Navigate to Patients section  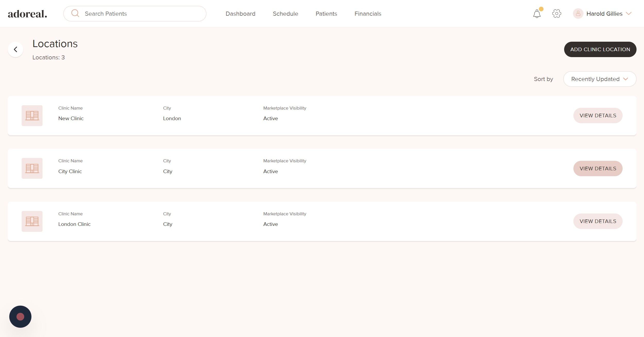[326, 14]
